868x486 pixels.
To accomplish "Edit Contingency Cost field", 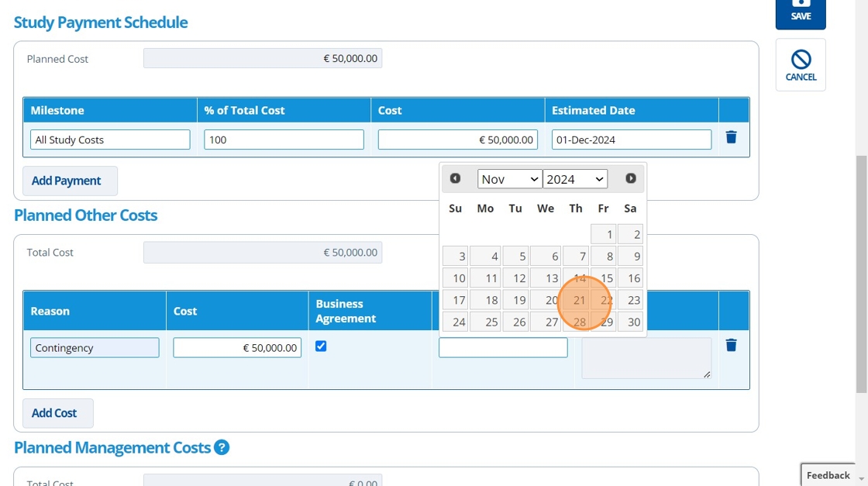I will click(237, 347).
